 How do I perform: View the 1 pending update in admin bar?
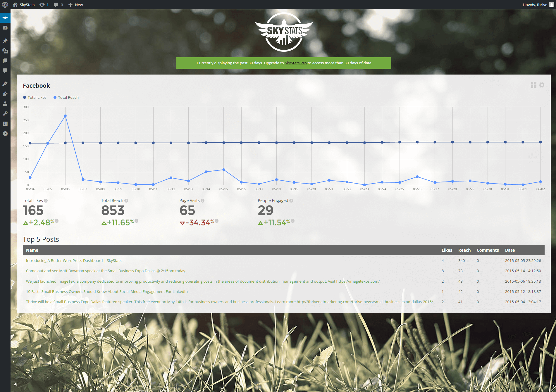[44, 5]
